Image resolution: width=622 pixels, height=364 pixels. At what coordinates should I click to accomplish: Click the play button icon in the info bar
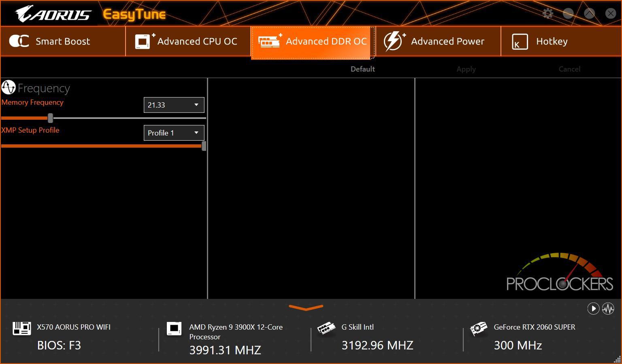pos(593,309)
